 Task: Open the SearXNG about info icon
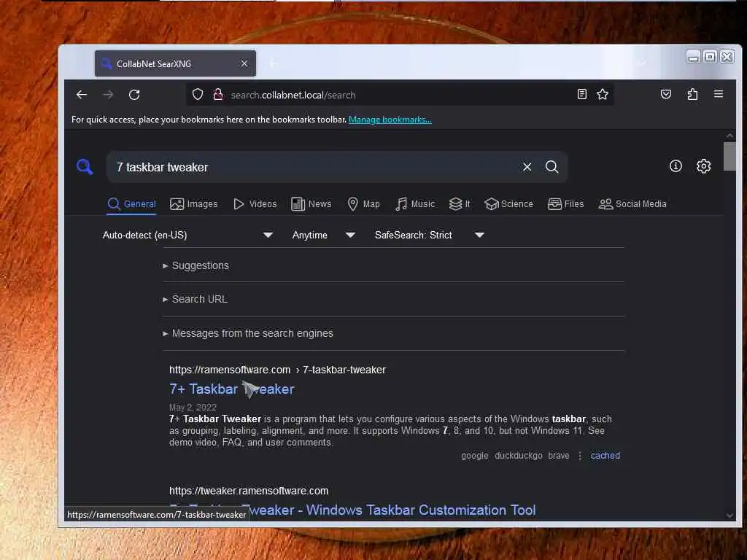pyautogui.click(x=676, y=166)
